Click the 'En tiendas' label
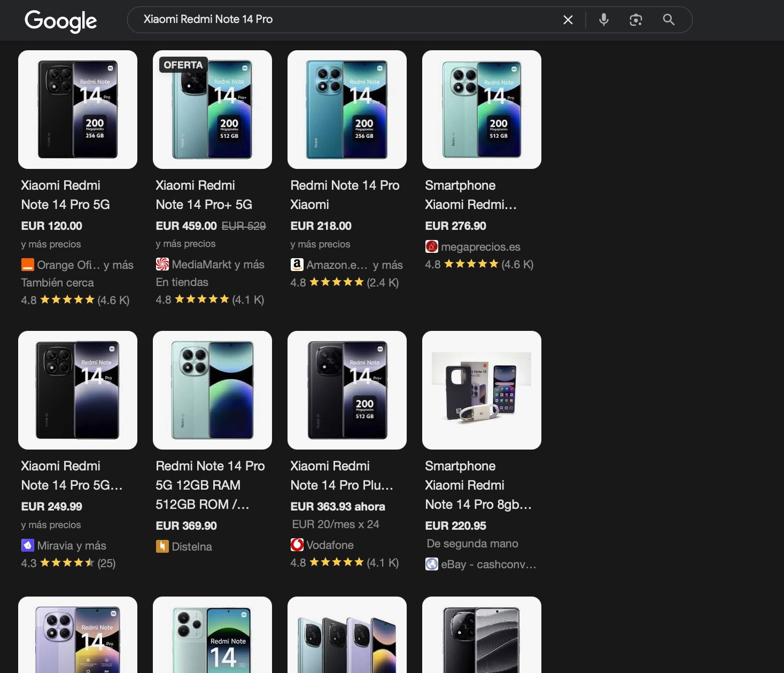 pos(182,282)
